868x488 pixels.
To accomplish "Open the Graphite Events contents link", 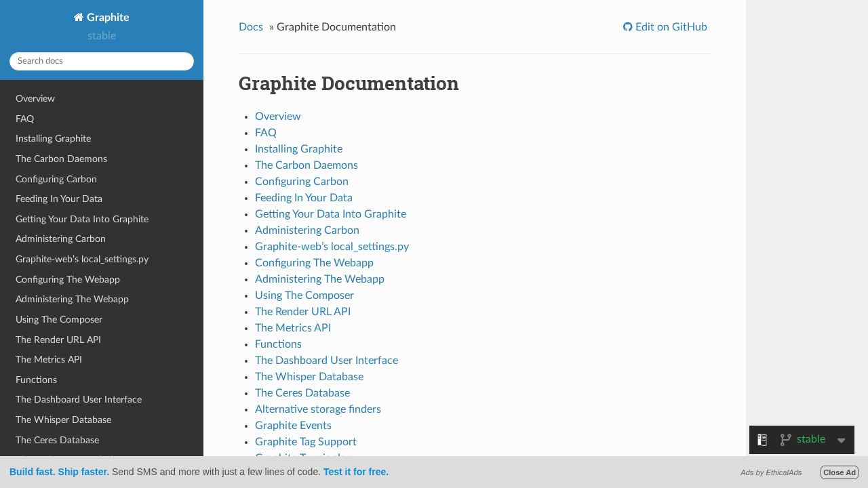I will point(294,426).
